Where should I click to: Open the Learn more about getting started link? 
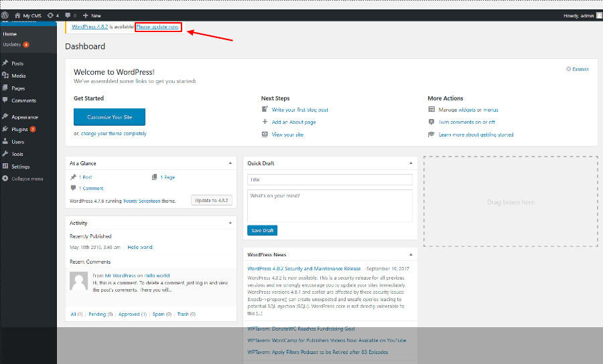pos(476,134)
